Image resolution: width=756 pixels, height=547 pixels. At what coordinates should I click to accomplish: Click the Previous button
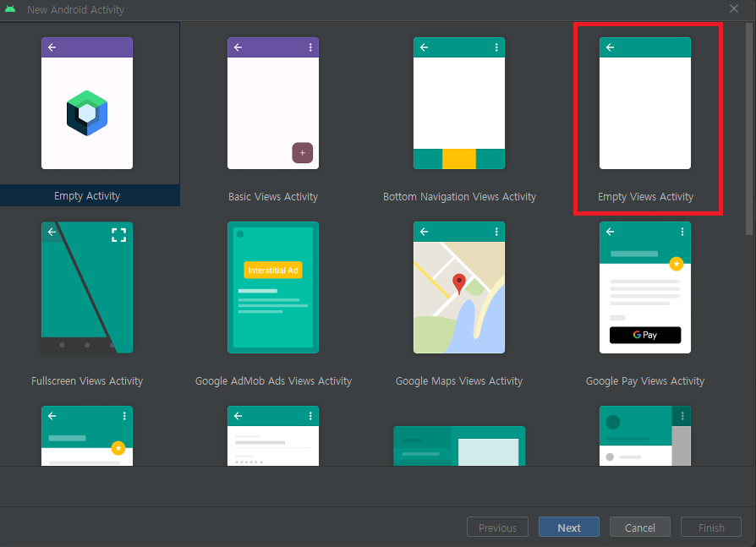[x=497, y=528]
